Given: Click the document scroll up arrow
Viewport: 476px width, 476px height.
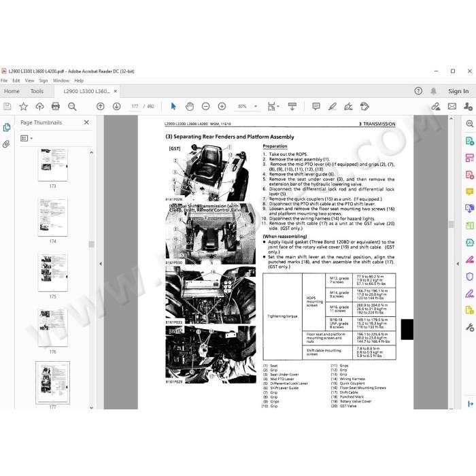Looking at the screenshot, I should point(451,119).
